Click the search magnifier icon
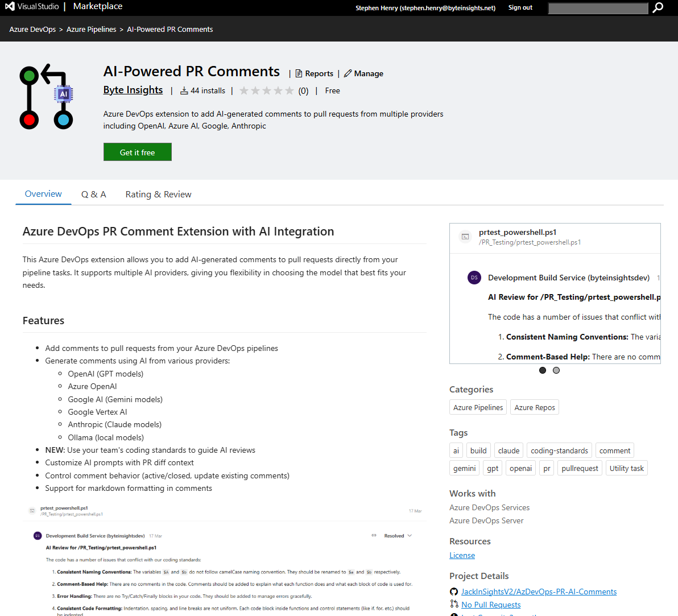This screenshot has height=616, width=678. pyautogui.click(x=658, y=7)
